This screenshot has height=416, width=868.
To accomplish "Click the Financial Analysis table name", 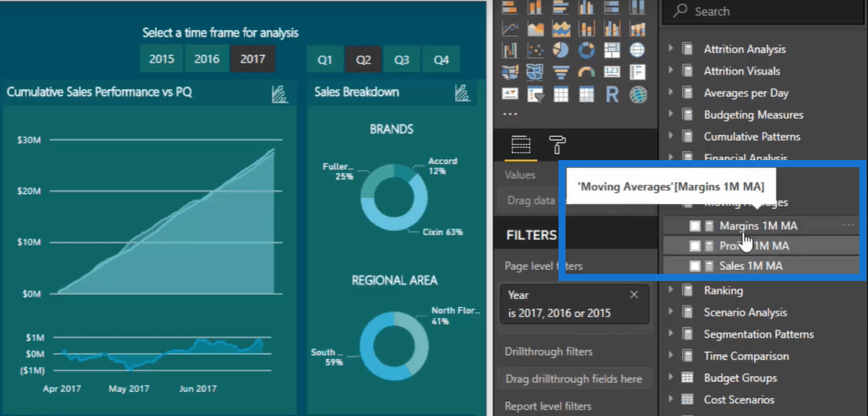I will 745,158.
